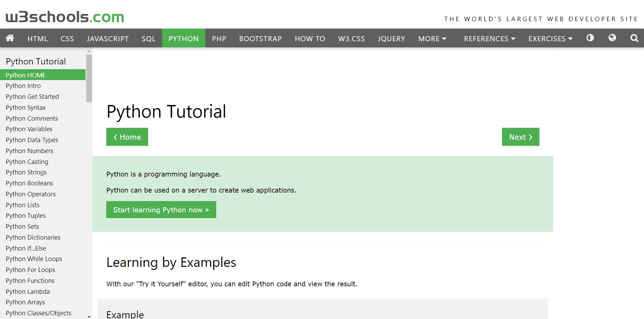This screenshot has width=644, height=319.
Task: Open Python For Loops link
Action: tap(30, 270)
